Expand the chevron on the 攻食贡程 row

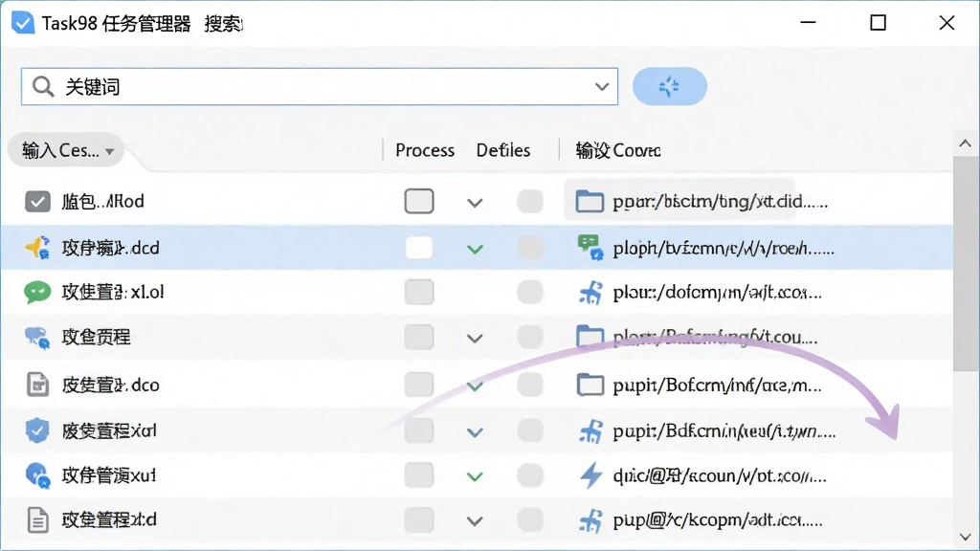click(x=475, y=339)
